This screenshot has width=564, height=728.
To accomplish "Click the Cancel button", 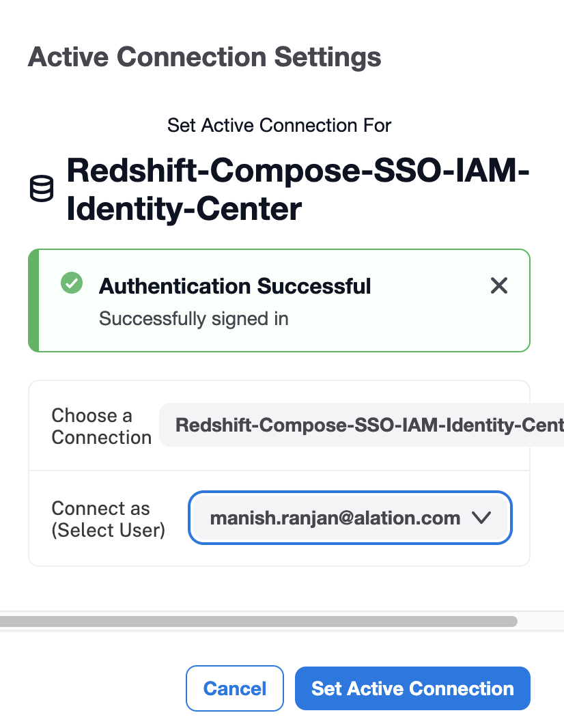I will [x=234, y=688].
